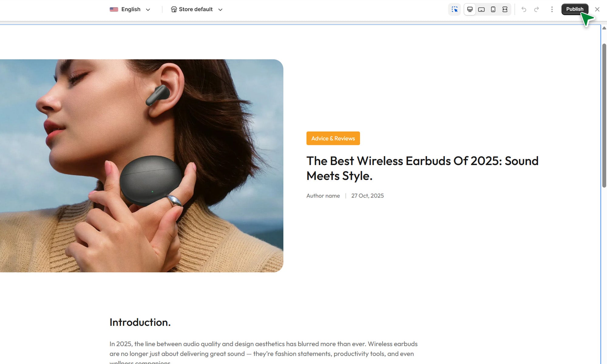Click the earbuds featured image
This screenshot has height=364, width=607.
(x=141, y=166)
